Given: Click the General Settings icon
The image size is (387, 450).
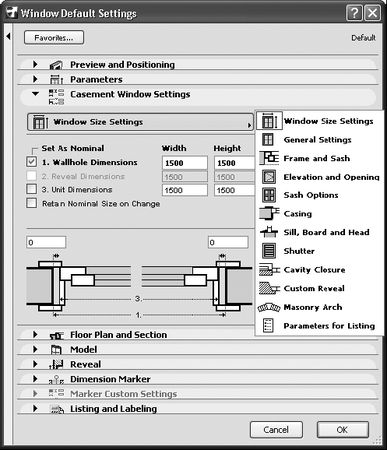Looking at the screenshot, I should click(x=268, y=139).
